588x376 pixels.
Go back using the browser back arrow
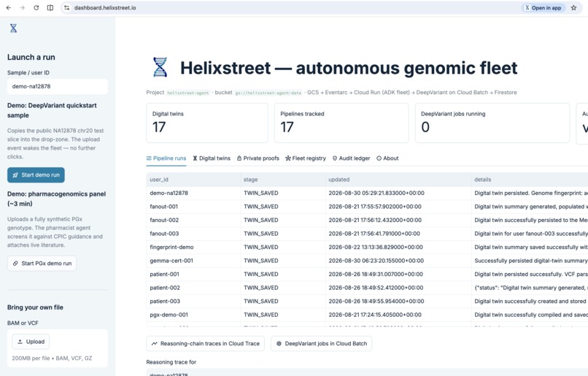8,7
